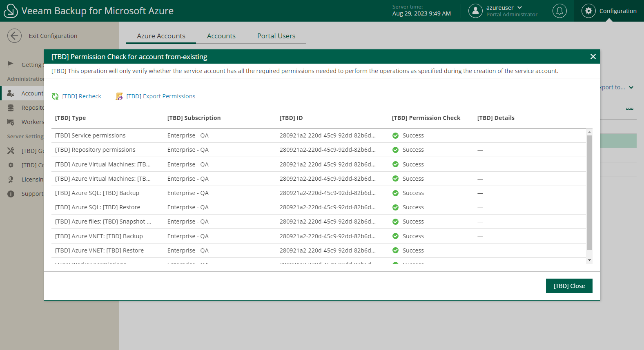
Task: Click the Veeam logo icon in header
Action: tap(11, 11)
